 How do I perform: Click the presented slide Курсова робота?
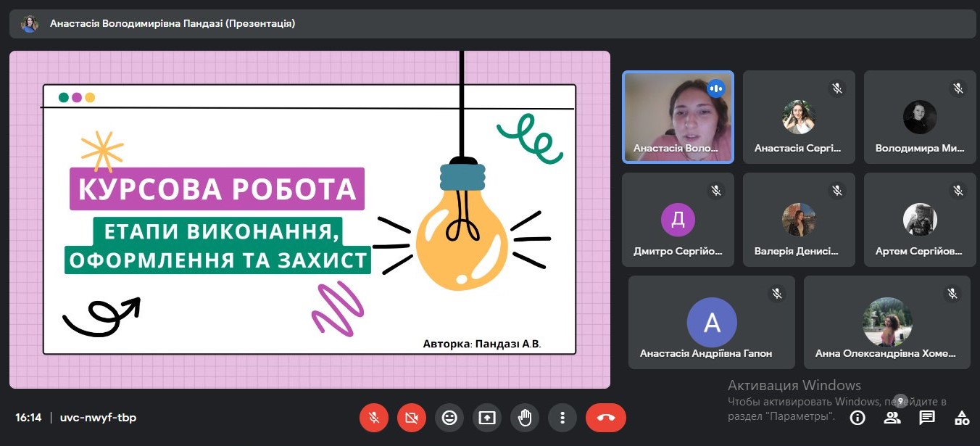click(310, 220)
